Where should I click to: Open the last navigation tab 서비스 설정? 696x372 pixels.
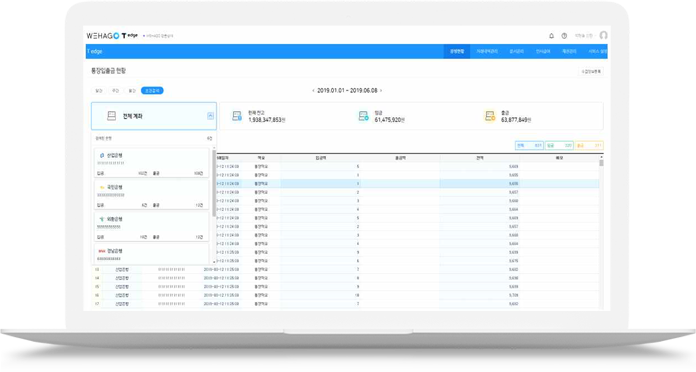597,51
